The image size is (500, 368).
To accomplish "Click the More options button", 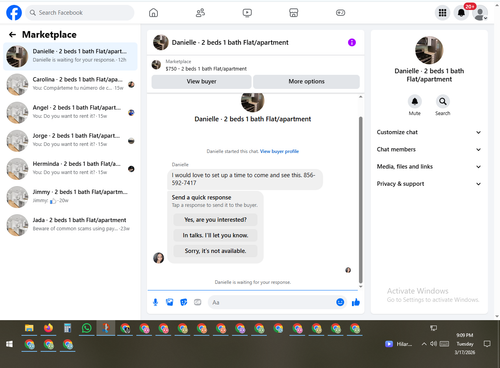I will click(x=306, y=82).
